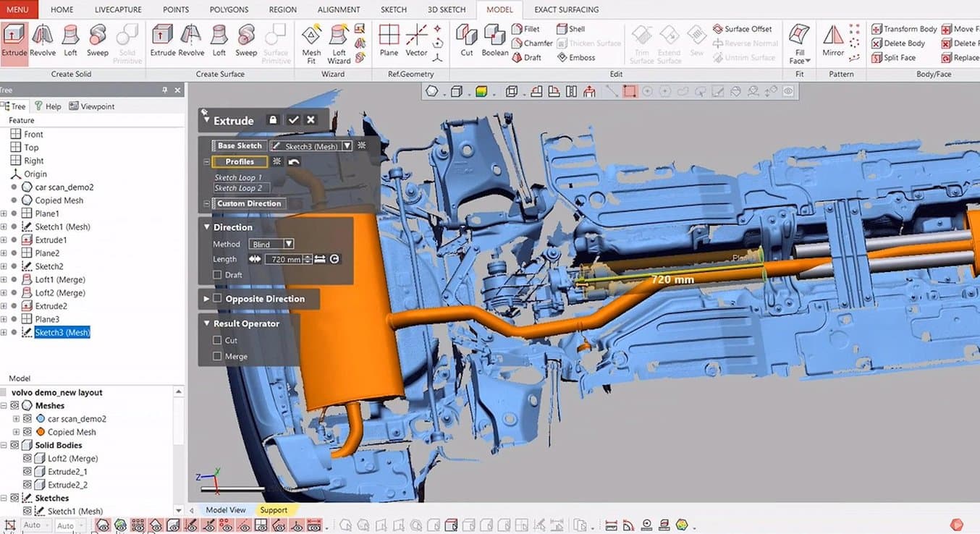Click the Mirror pattern tool
Viewport: 980px width, 534px height.
tap(833, 41)
